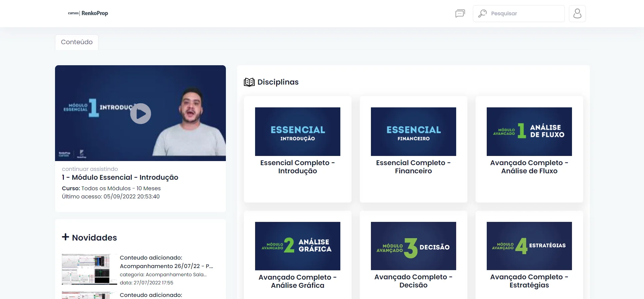Open Análise Gráfica course thumbnail

click(x=298, y=246)
